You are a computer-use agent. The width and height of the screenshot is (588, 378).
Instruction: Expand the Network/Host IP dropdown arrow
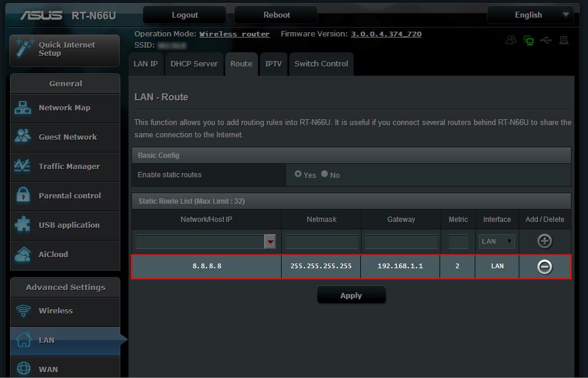click(270, 241)
